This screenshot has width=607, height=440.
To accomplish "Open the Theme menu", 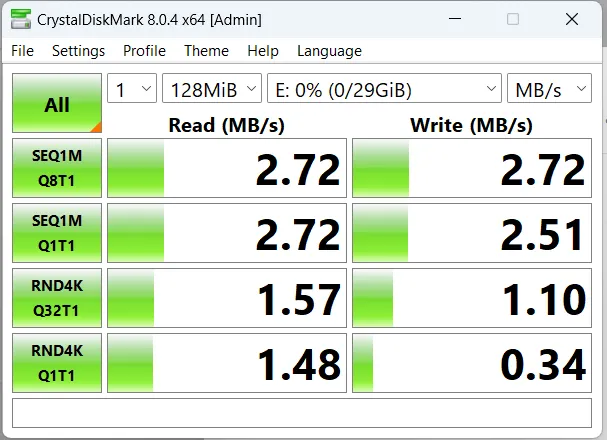I will [206, 51].
